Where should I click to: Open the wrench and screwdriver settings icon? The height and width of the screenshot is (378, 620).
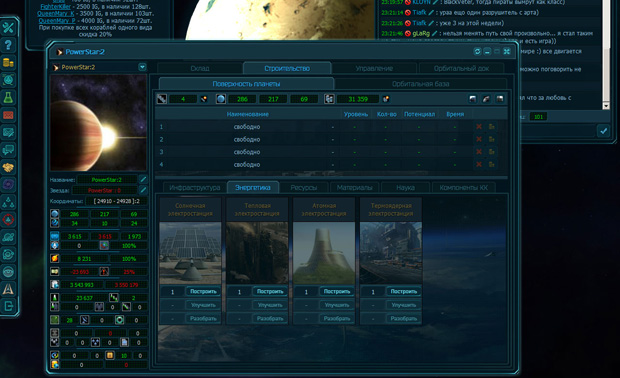point(8,28)
